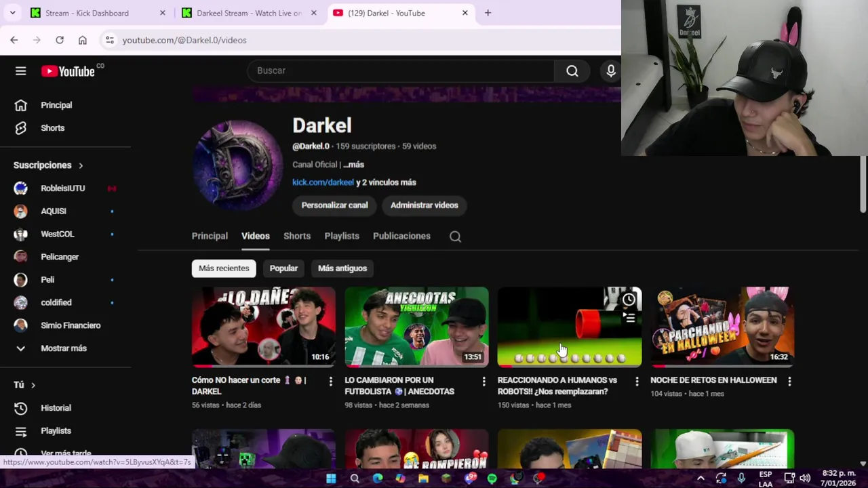Screen dimensions: 868x488
Task: Open options menu for 'NOCHE DE RETOS EN HALLOWEEN'
Action: (x=789, y=382)
